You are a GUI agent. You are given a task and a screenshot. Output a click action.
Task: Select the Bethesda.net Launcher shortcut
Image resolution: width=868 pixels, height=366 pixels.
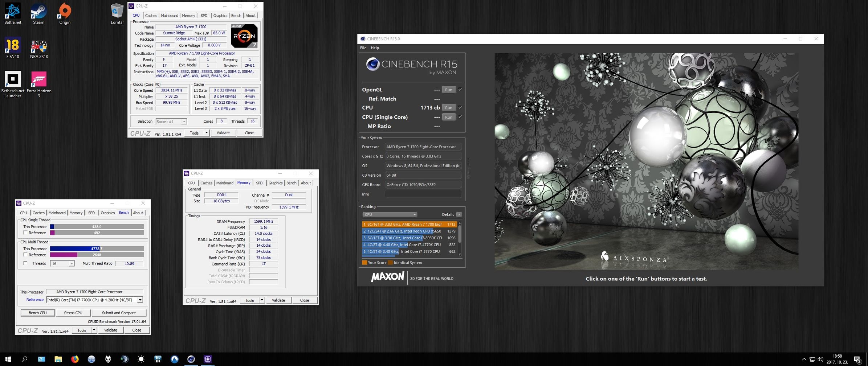coord(13,84)
